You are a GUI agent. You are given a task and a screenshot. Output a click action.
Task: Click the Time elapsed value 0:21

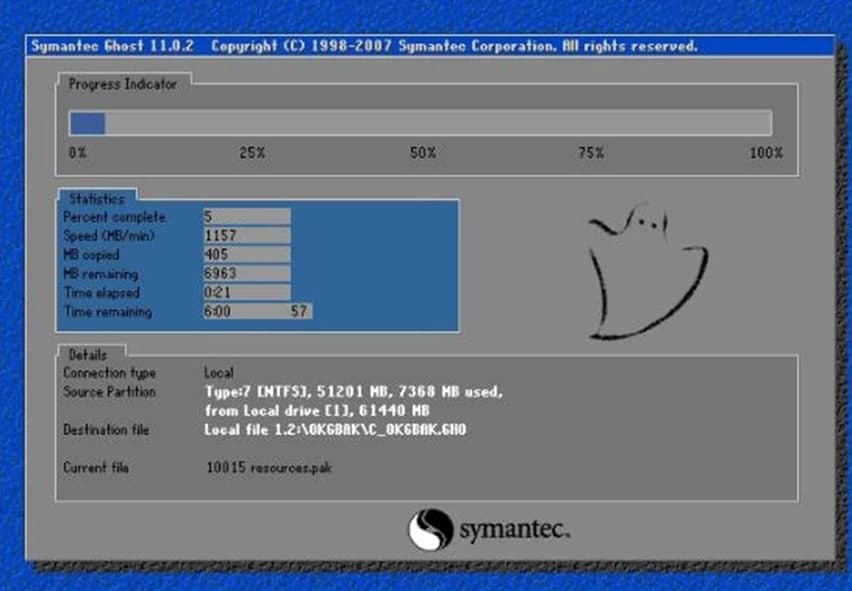[x=246, y=293]
